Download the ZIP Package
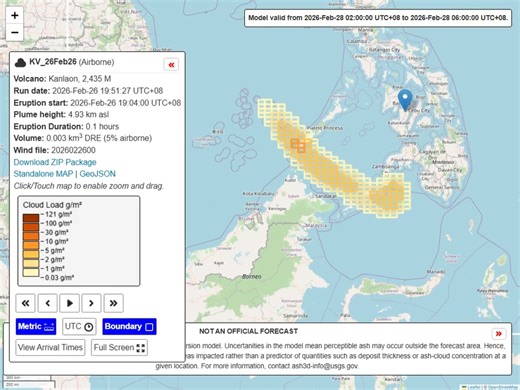Viewport: 520px width, 390px height. coord(55,162)
